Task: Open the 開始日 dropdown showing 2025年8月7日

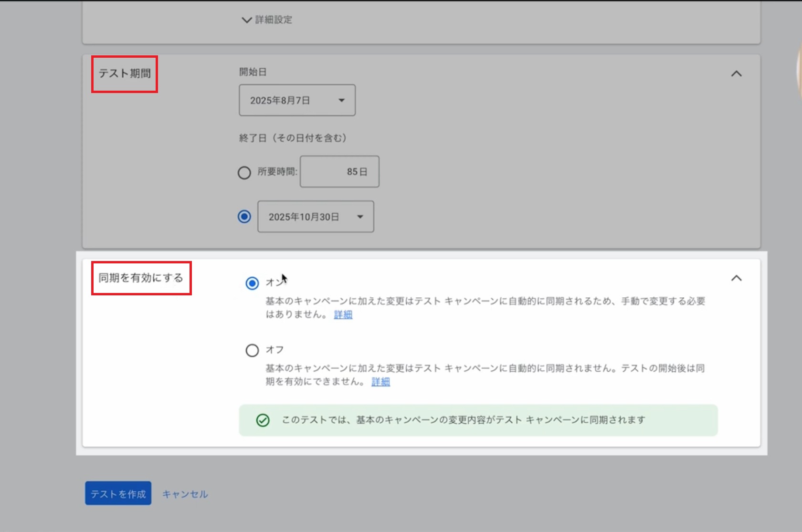Action: 297,100
